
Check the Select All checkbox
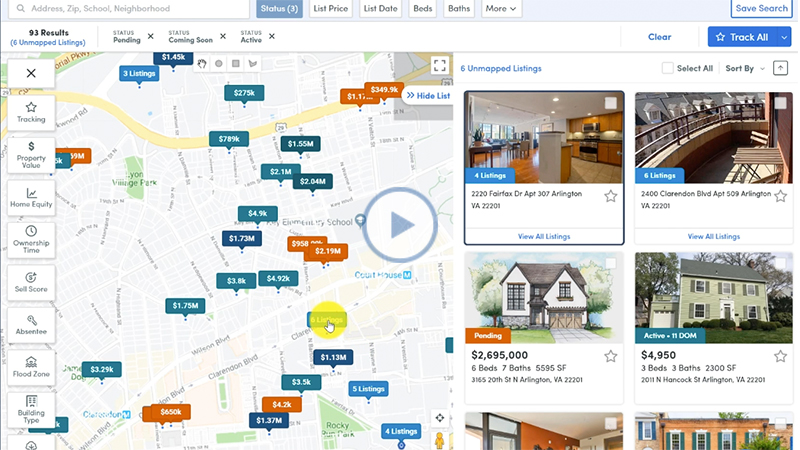[x=667, y=68]
